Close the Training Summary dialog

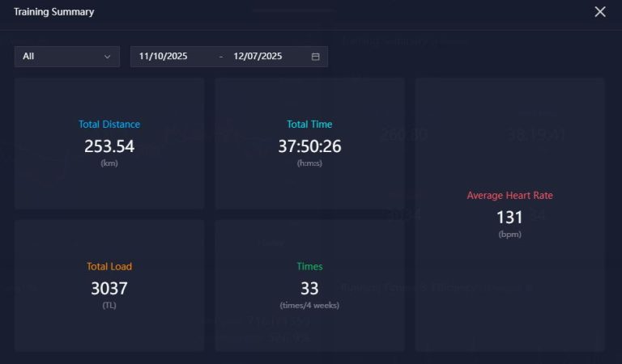tap(600, 12)
